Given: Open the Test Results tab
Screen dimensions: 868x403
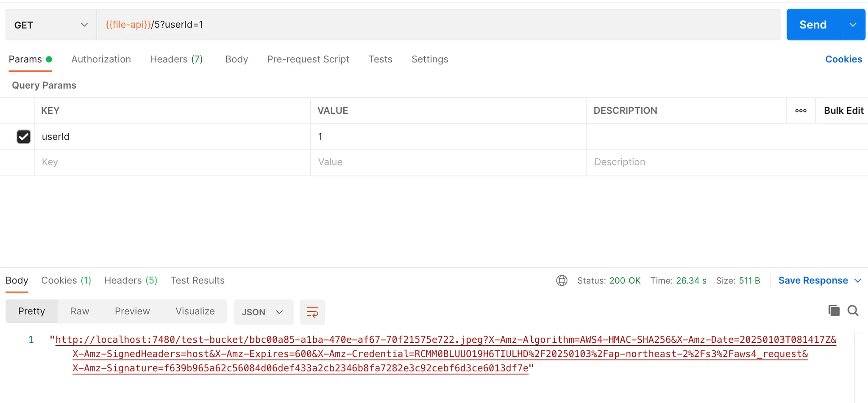Looking at the screenshot, I should (x=198, y=280).
